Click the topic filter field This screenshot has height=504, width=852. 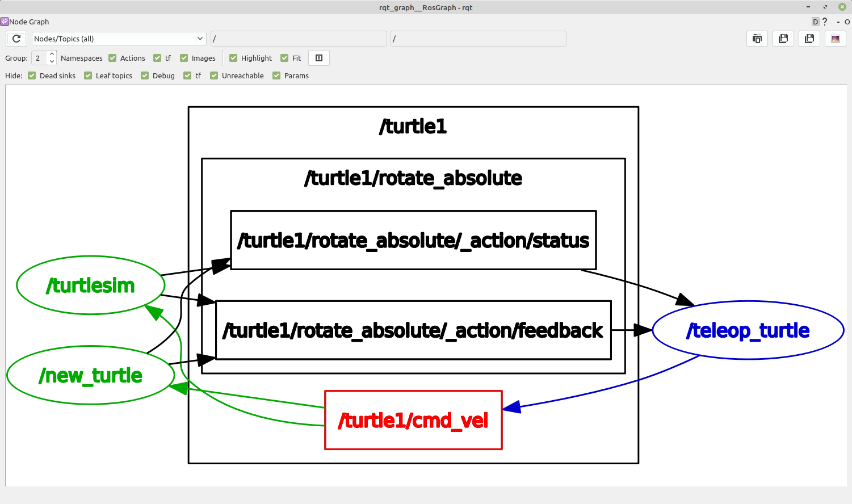pos(479,39)
